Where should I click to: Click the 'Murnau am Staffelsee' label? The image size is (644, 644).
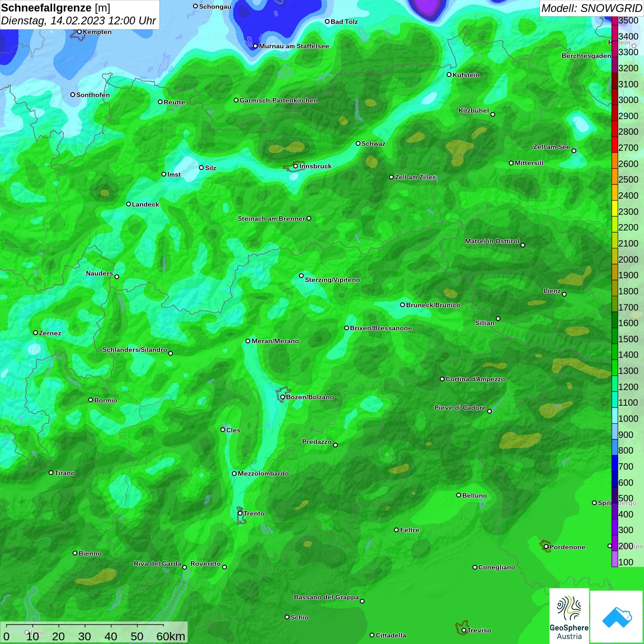[x=294, y=46]
